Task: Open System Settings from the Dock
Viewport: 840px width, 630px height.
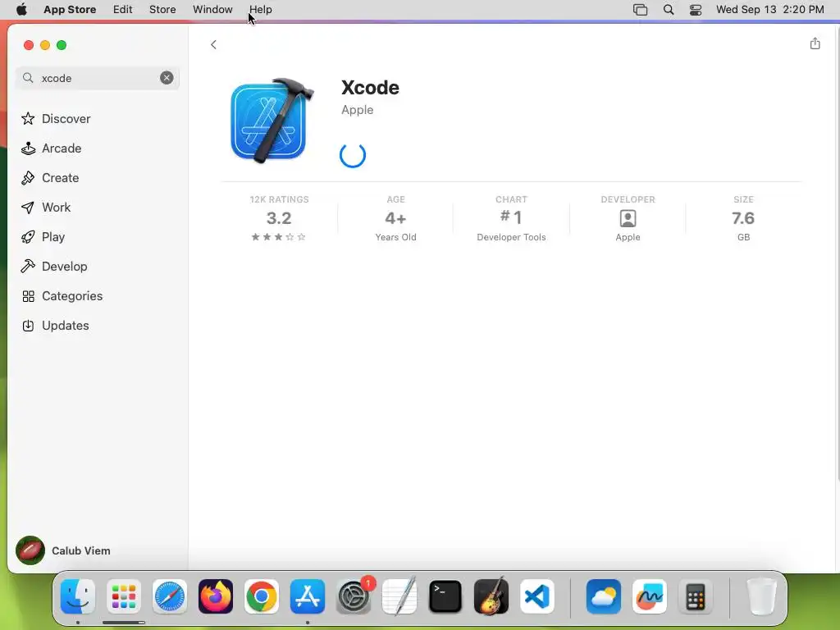Action: tap(354, 597)
